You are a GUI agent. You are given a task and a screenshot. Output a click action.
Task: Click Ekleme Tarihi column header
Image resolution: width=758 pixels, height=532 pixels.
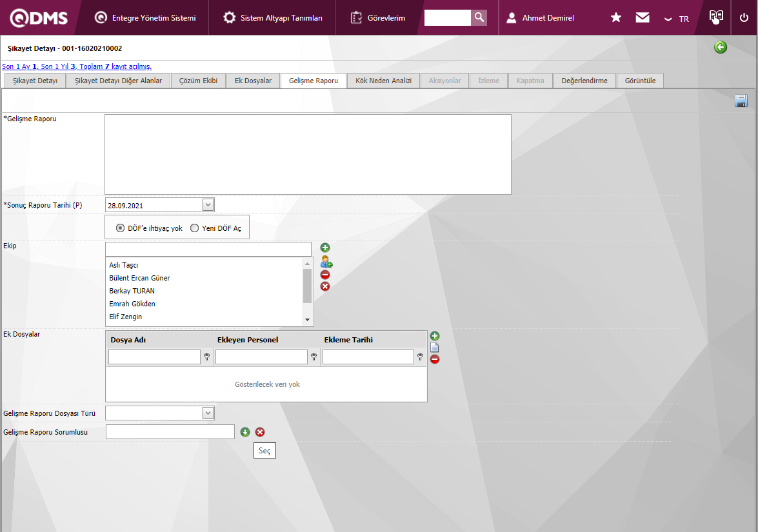[348, 340]
